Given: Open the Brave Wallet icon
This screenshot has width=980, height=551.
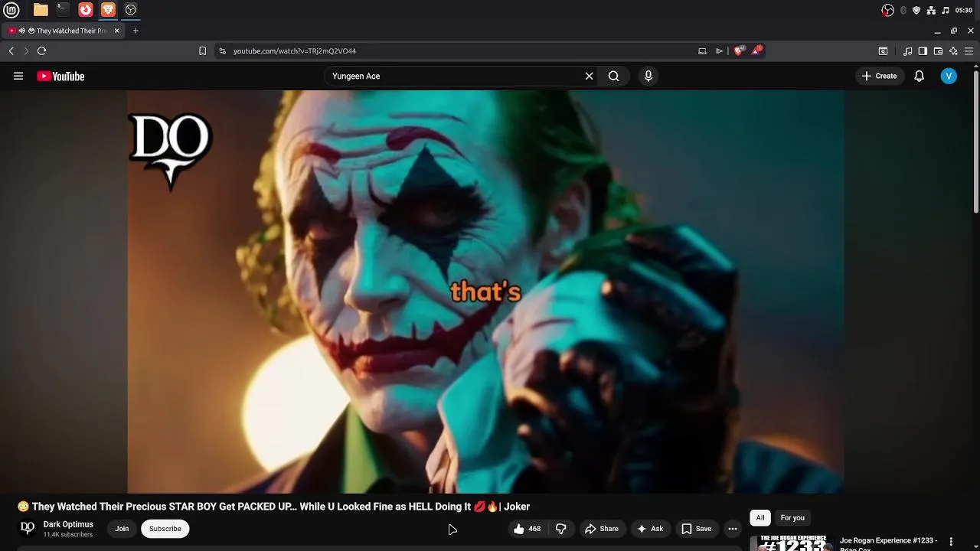Looking at the screenshot, I should coord(938,51).
